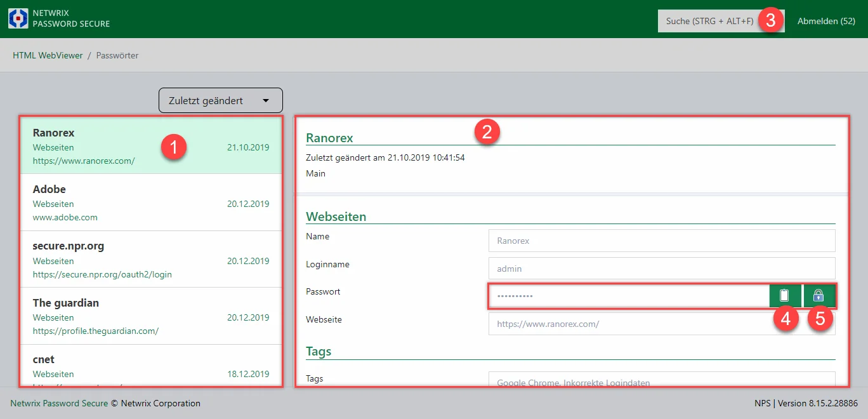
Task: Click the date 18.12.2019 on cnet row
Action: [x=248, y=374]
